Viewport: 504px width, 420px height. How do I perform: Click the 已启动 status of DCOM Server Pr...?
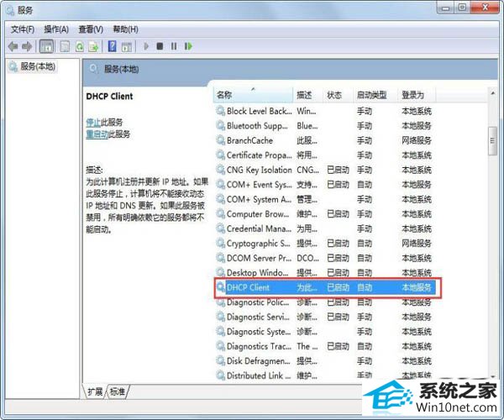click(x=338, y=258)
